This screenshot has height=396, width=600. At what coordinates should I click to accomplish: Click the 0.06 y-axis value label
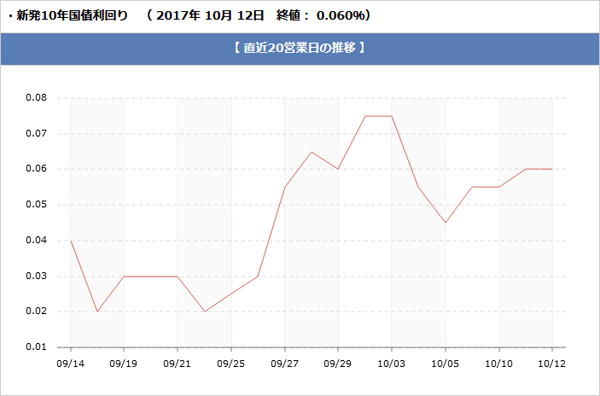point(36,169)
